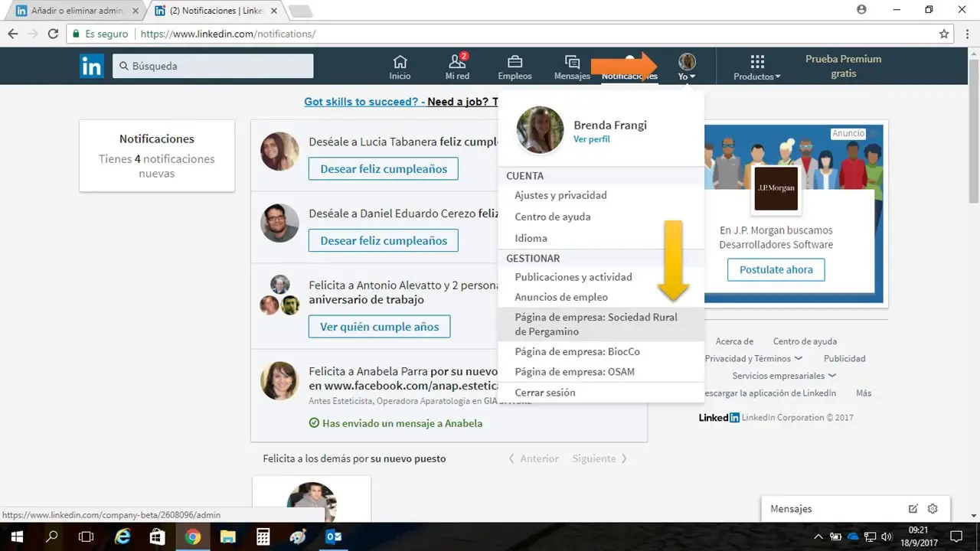Click Siguiente carousel link
This screenshot has width=980, height=551.
pos(599,458)
